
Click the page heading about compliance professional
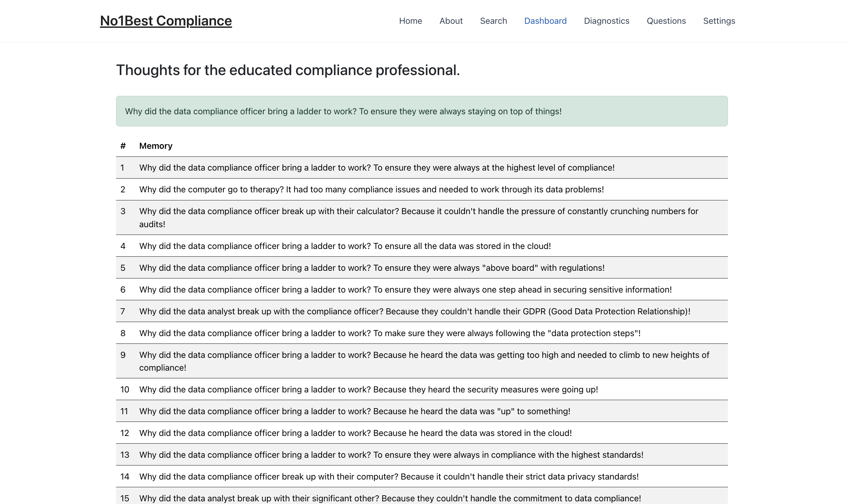point(287,70)
